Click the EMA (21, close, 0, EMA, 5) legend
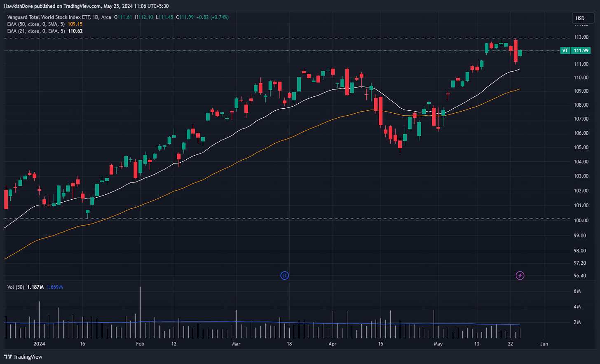The image size is (600, 364). pyautogui.click(x=37, y=31)
